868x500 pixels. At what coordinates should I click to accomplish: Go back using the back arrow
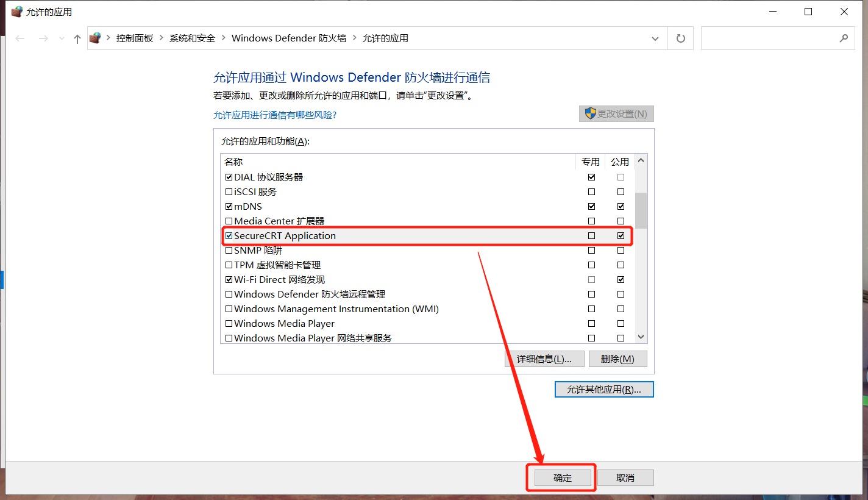coord(20,38)
